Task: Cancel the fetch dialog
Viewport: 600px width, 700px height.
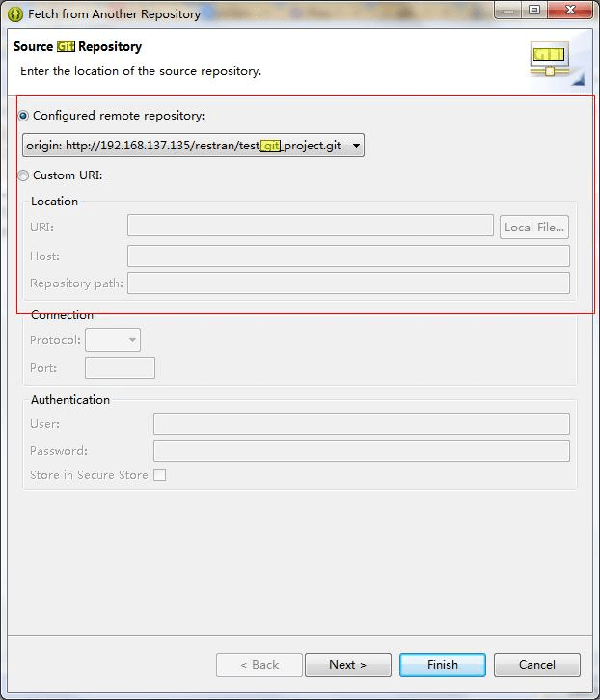Action: coord(536,664)
